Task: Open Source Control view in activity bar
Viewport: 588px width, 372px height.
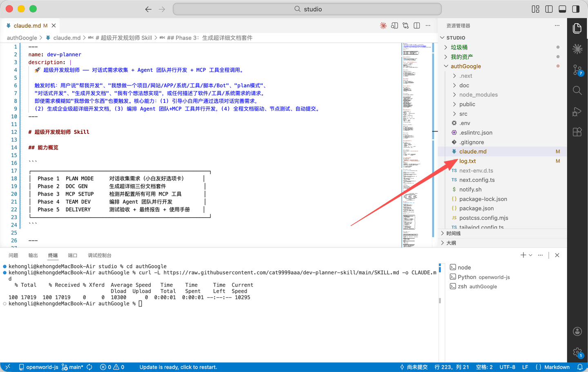Action: [577, 70]
